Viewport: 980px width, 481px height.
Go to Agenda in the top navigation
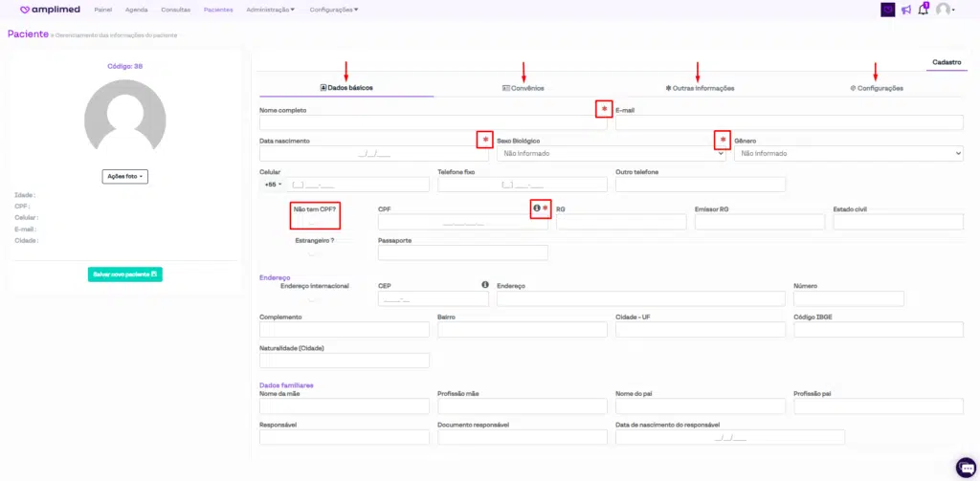(x=136, y=10)
